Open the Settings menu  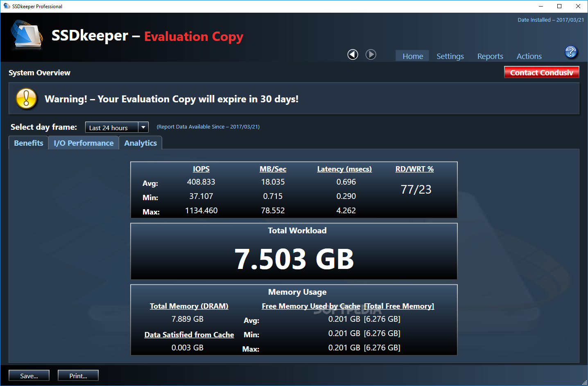[450, 56]
